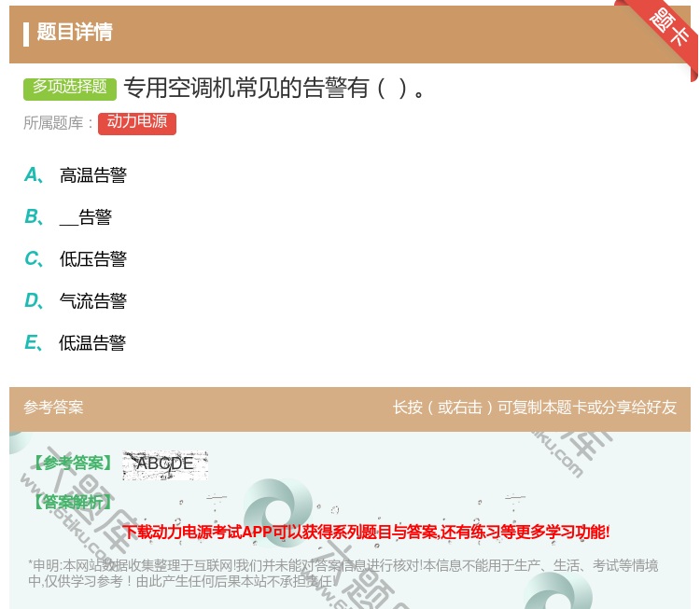Click the 题目详情 header title
700x609 pixels.
click(75, 32)
